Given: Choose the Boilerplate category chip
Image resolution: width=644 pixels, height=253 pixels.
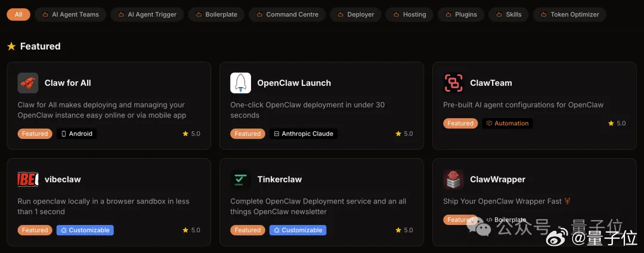Looking at the screenshot, I should [216, 14].
